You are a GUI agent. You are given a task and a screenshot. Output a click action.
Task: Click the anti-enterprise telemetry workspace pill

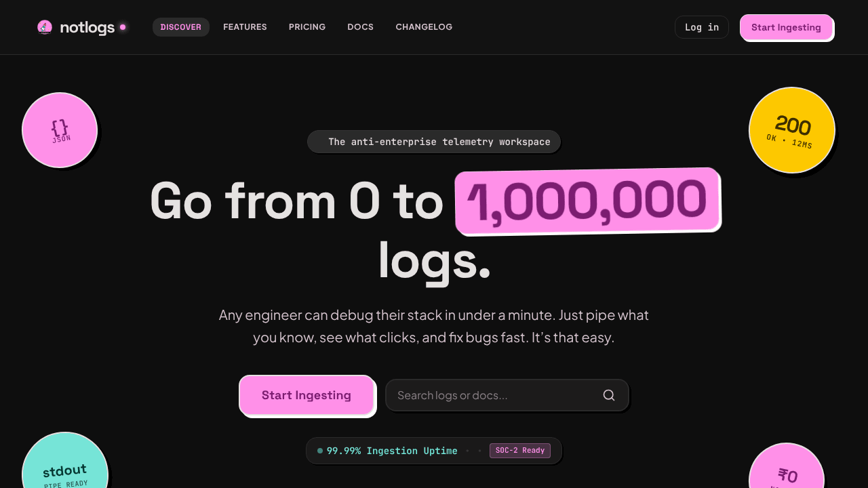click(x=434, y=142)
